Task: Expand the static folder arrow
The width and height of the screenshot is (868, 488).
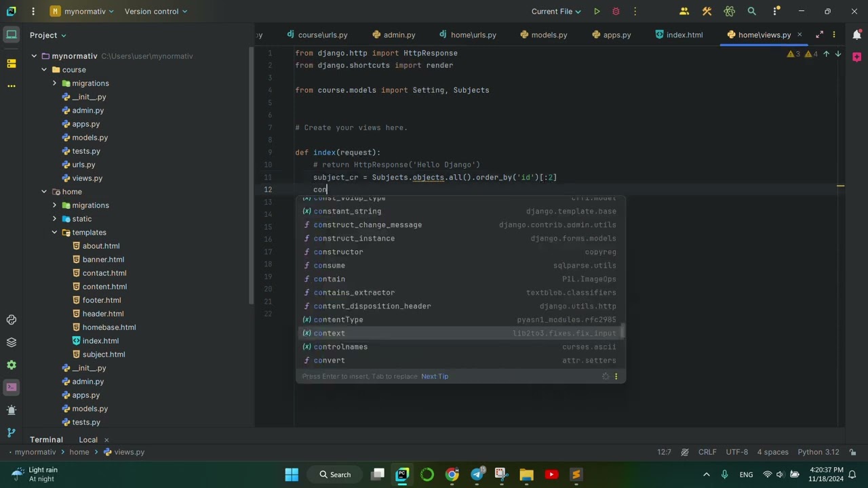Action: pos(54,219)
